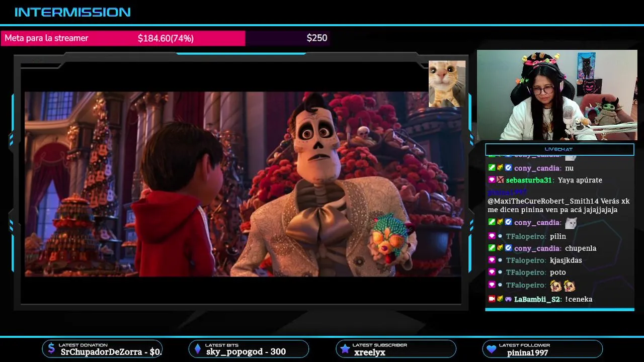The width and height of the screenshot is (644, 362).
Task: Click the crossed red badge beside sebasturba31
Action: pyautogui.click(x=500, y=180)
